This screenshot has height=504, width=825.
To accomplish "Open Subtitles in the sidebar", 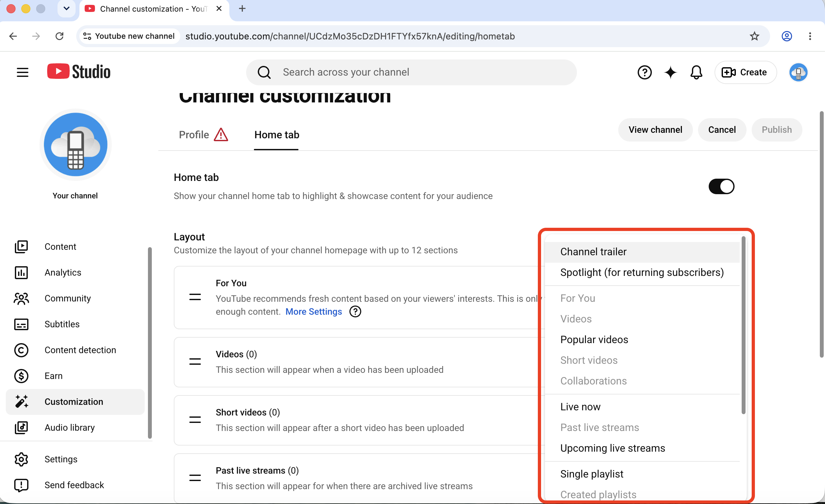I will (x=75, y=324).
